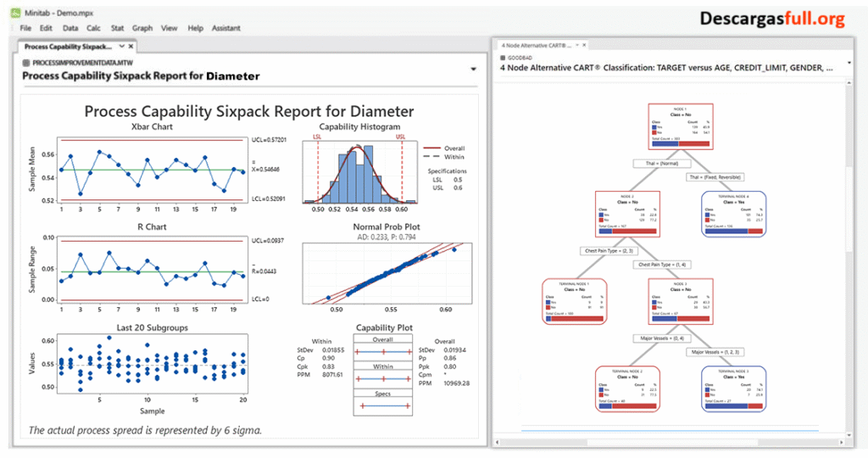Click the 'Thal = {Fixed, Reversible}' split label
Image resolution: width=868 pixels, height=458 pixels.
(714, 177)
